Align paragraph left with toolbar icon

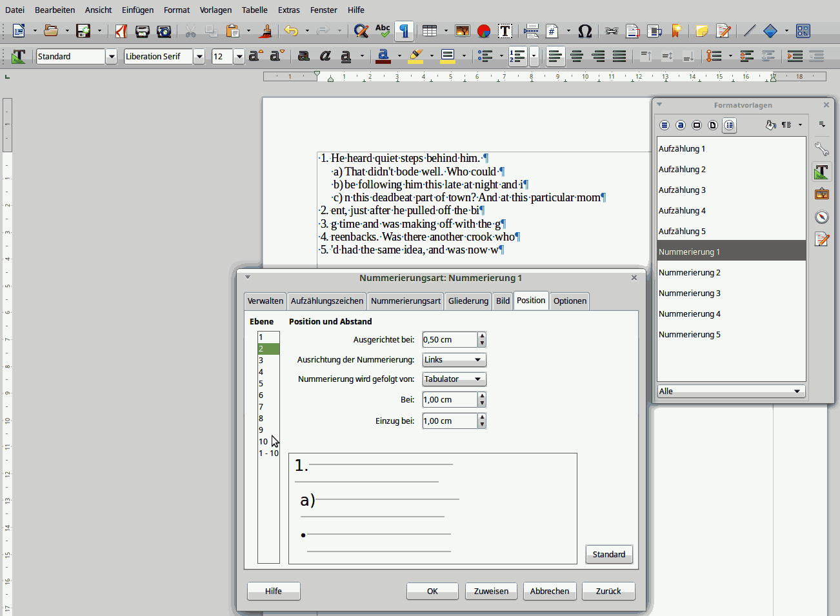[555, 57]
